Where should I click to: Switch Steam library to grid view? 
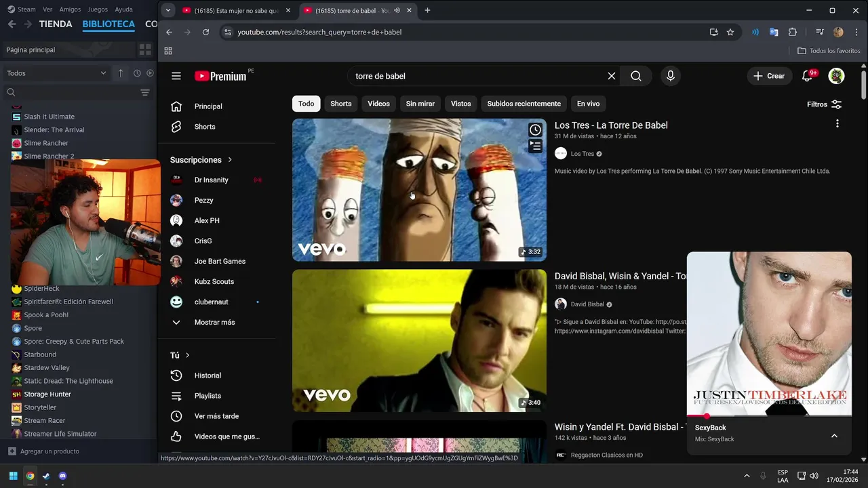click(145, 49)
